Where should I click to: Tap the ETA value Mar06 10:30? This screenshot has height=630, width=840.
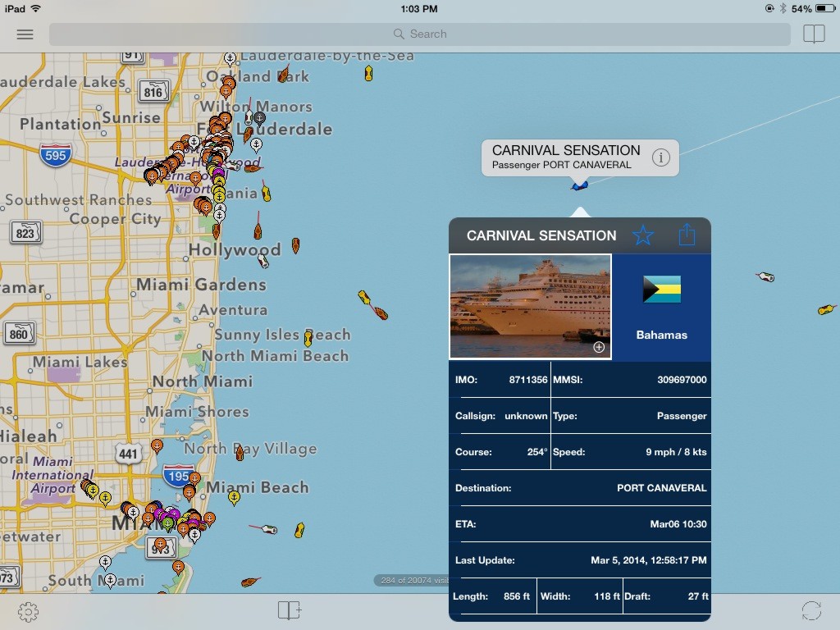pyautogui.click(x=678, y=524)
